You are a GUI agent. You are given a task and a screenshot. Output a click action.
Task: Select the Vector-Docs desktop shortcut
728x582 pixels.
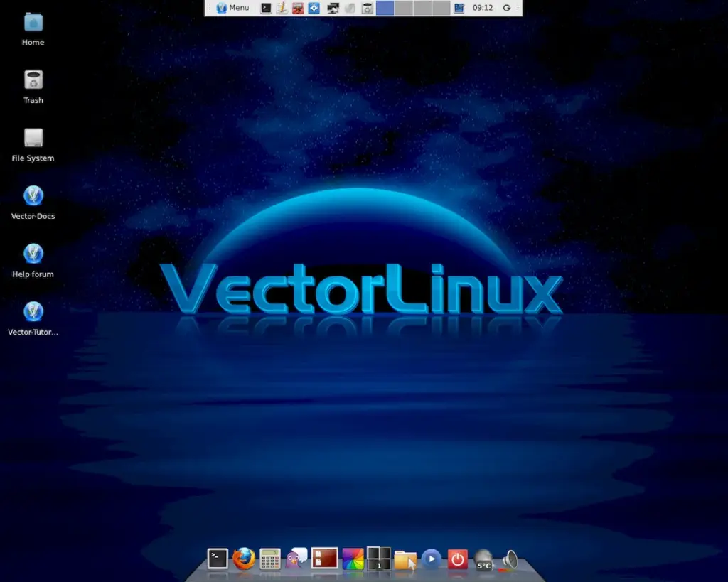[x=33, y=203]
